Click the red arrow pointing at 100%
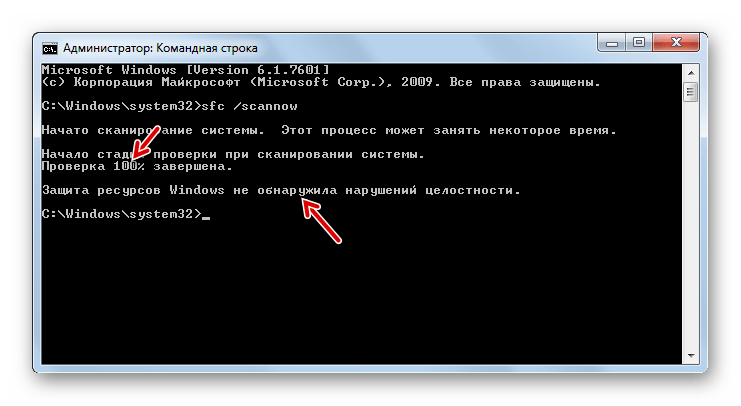 pyautogui.click(x=146, y=142)
